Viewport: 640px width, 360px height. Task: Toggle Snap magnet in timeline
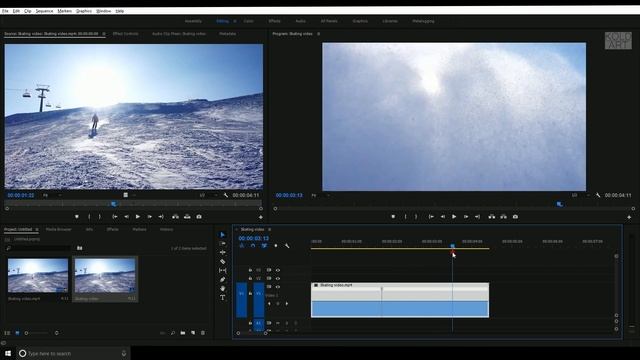(x=253, y=246)
